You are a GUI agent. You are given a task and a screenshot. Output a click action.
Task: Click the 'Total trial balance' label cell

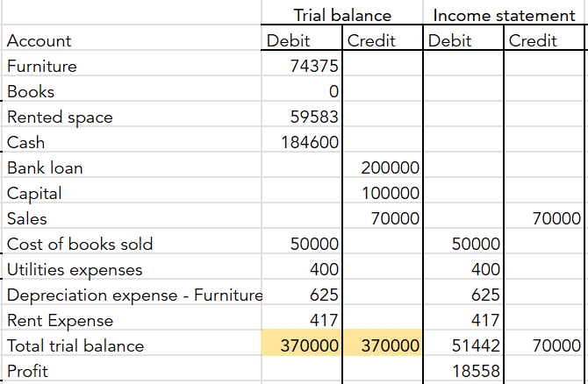tap(132, 343)
